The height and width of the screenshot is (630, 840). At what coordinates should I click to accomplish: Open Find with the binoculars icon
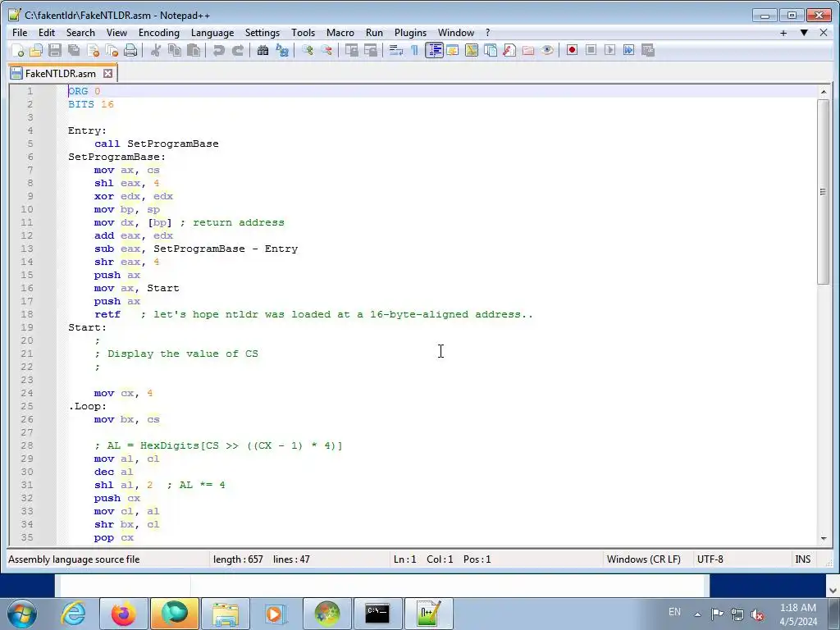pyautogui.click(x=263, y=50)
